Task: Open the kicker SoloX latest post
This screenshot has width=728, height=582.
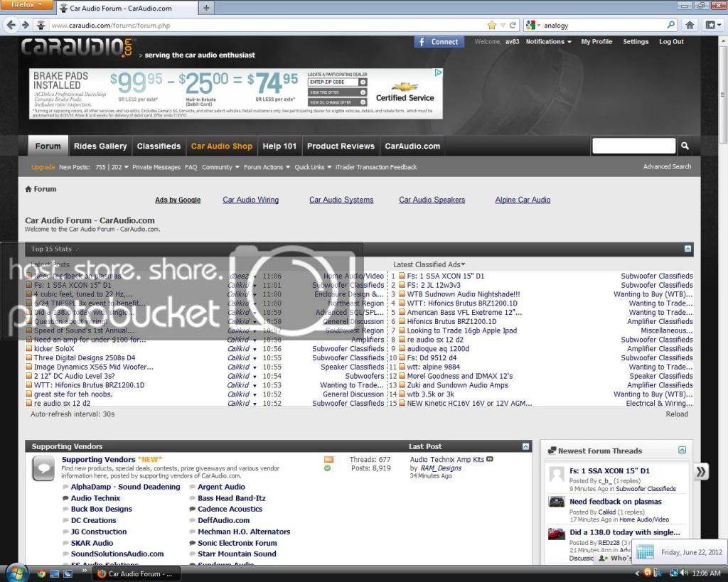Action: click(54, 348)
